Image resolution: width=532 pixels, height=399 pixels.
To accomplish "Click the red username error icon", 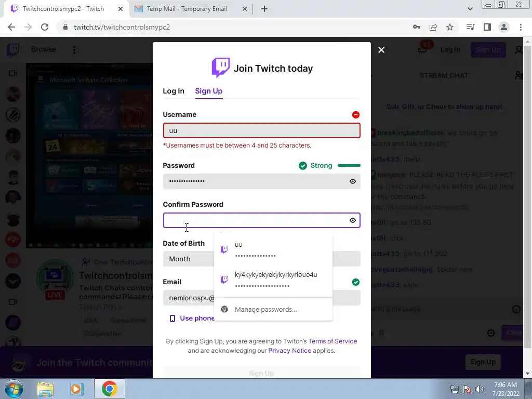I will [355, 115].
